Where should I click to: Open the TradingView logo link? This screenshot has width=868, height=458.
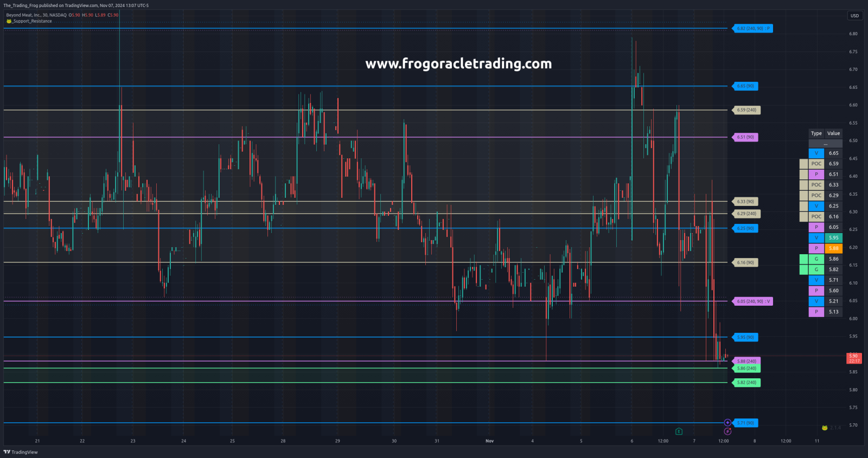pos(21,452)
